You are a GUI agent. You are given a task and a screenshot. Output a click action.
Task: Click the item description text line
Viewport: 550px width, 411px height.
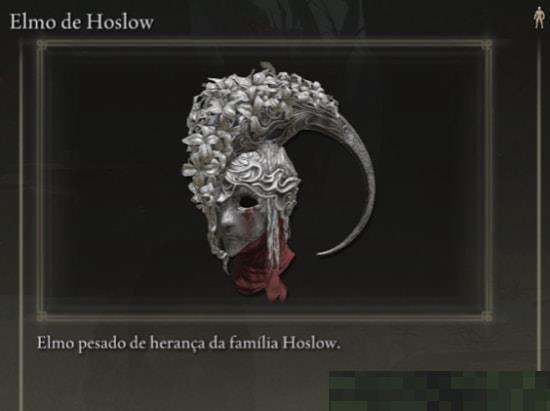pyautogui.click(x=189, y=344)
